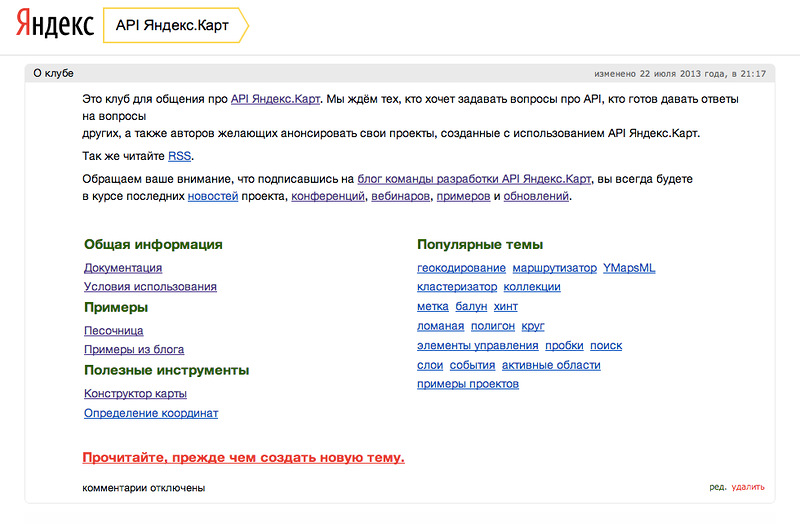Open блог команды разработки API Яндекс.Карт link
Image resolution: width=800 pixels, height=524 pixels.
(474, 179)
